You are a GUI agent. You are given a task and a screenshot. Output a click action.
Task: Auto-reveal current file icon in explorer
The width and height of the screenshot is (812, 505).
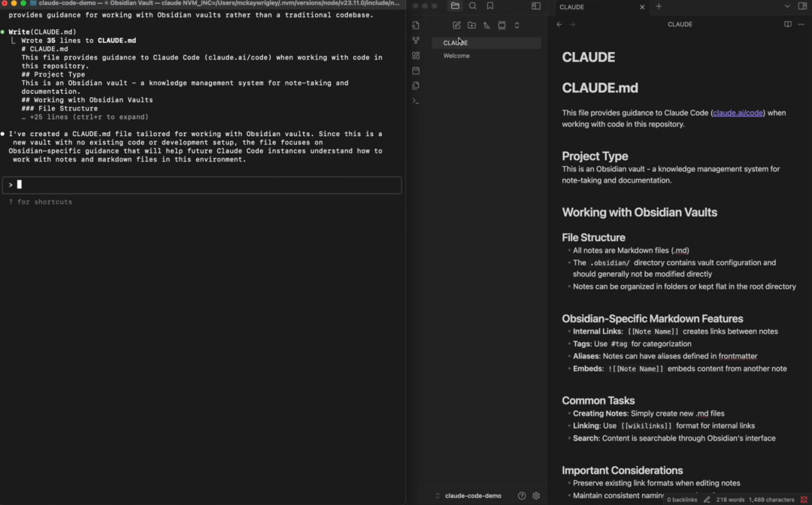tap(501, 25)
